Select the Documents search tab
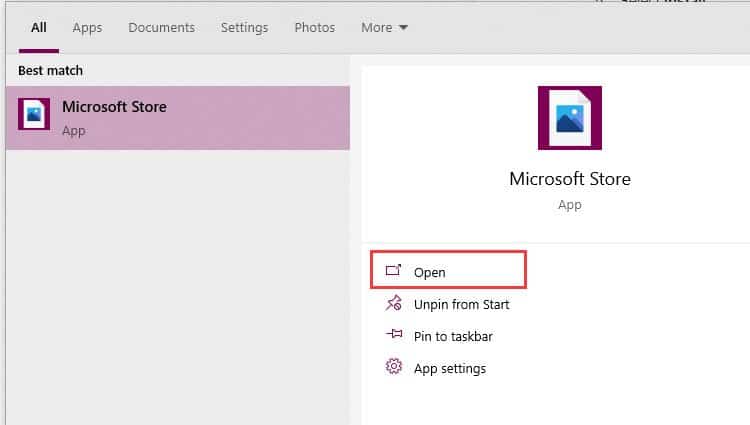 pos(161,28)
